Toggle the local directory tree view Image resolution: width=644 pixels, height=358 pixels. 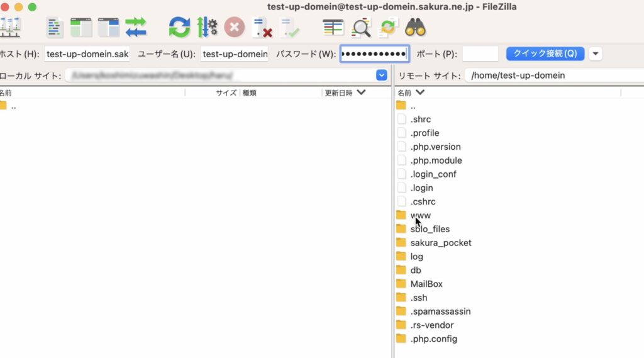81,27
